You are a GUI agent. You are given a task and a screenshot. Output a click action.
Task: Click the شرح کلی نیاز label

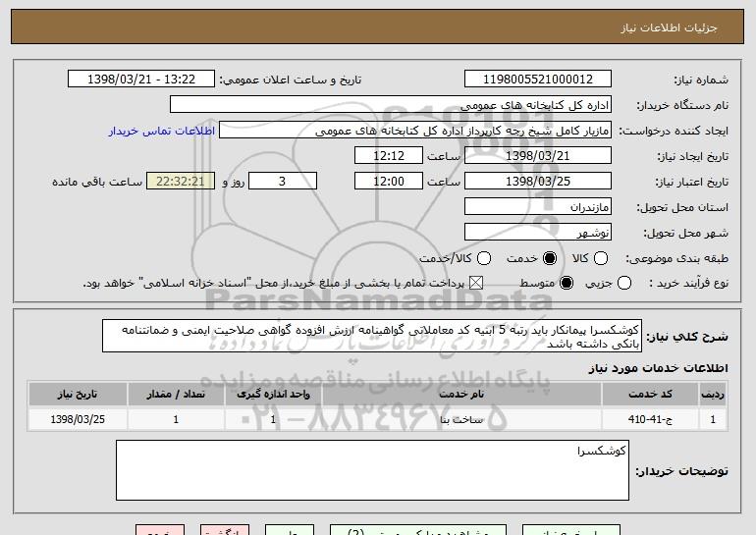point(687,337)
